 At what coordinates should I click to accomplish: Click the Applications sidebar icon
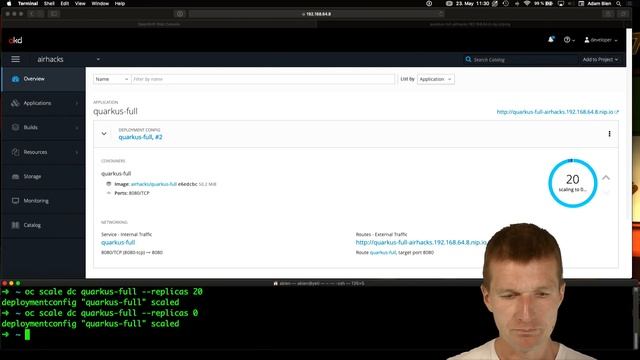point(16,103)
